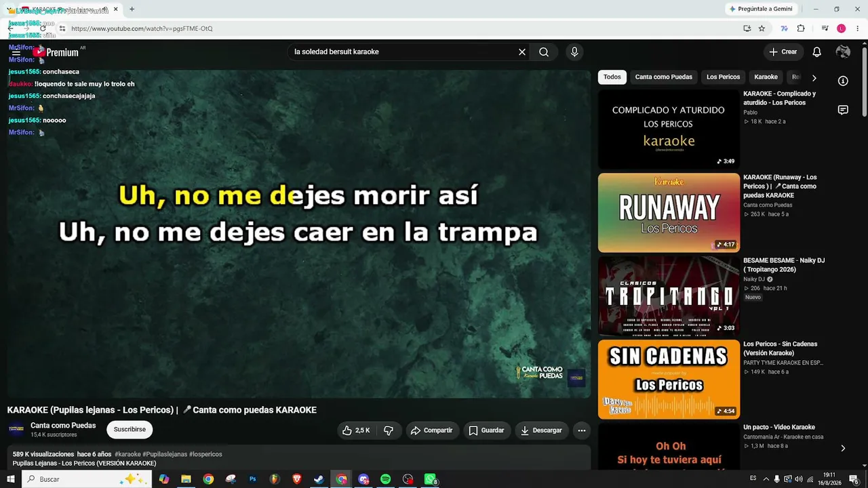Image resolution: width=868 pixels, height=488 pixels.
Task: Open the Tropitango Besame Besame thumbnail
Action: tap(669, 296)
